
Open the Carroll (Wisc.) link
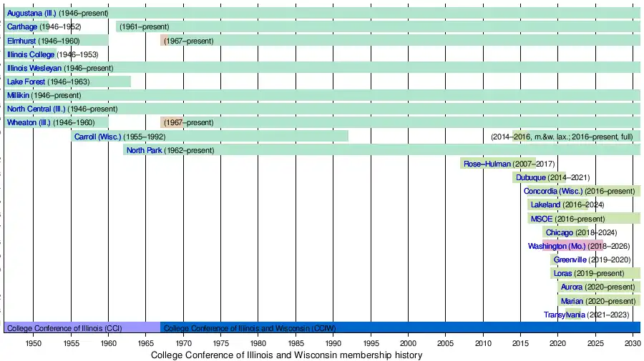point(98,137)
